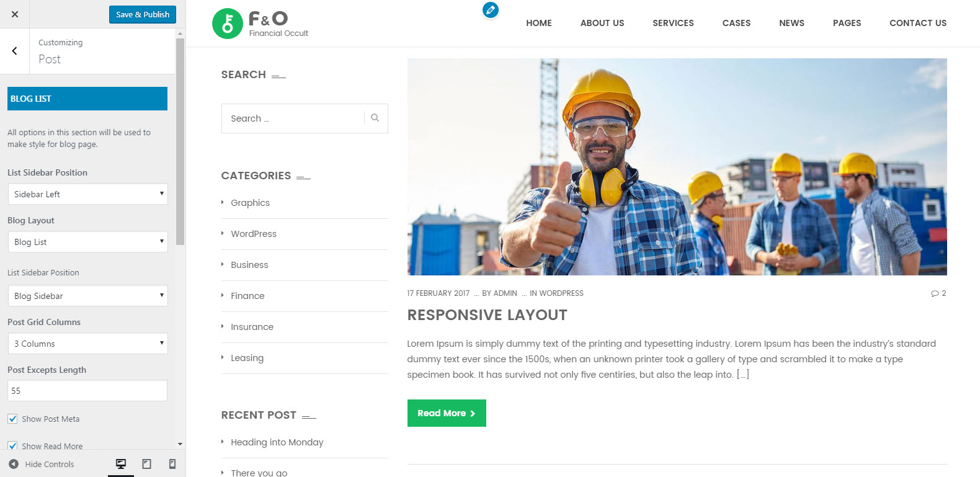Click the Save & Publish button
This screenshot has width=980, height=477.
click(x=143, y=14)
